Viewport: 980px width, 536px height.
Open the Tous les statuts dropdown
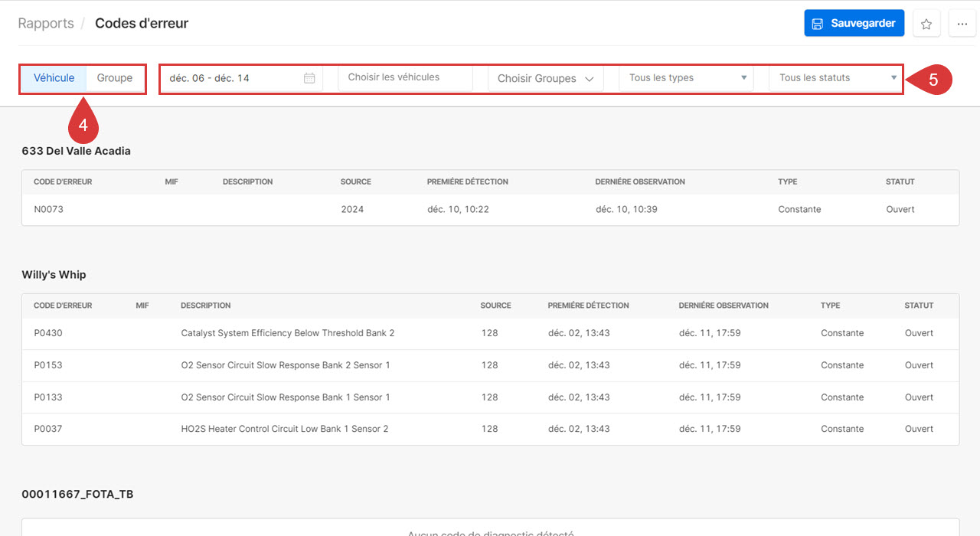[836, 78]
